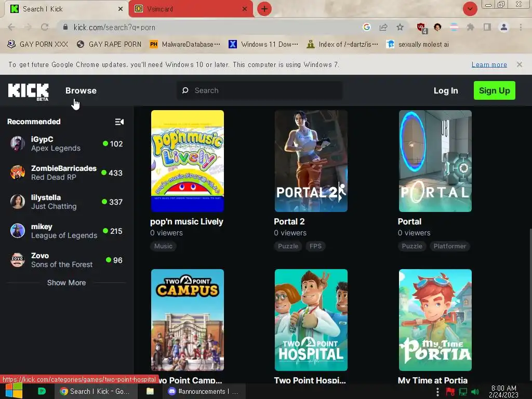This screenshot has width=532, height=399.
Task: Open the MalwareDatabase bookmark
Action: [x=185, y=45]
